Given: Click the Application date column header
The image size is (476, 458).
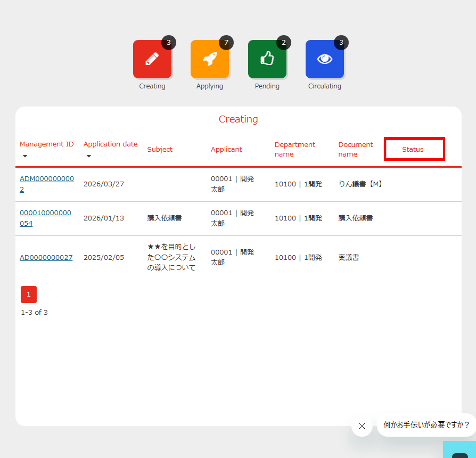Looking at the screenshot, I should pyautogui.click(x=110, y=144).
